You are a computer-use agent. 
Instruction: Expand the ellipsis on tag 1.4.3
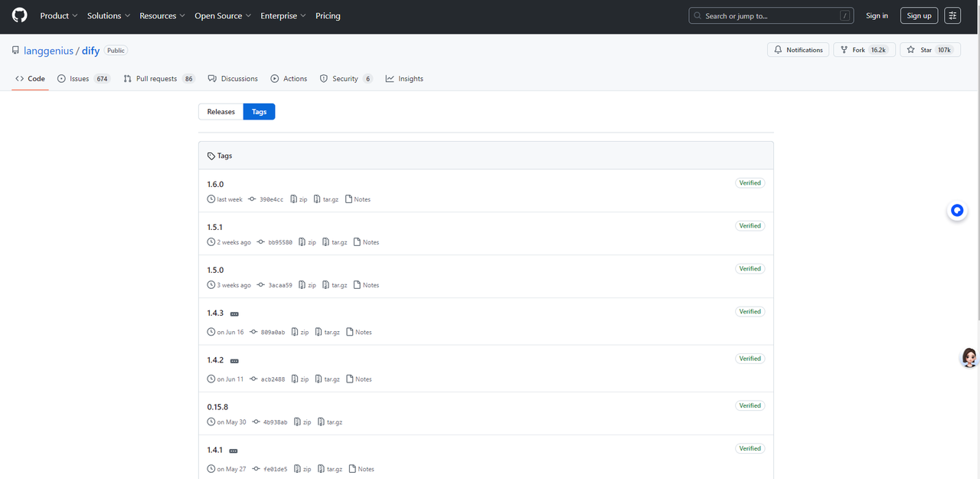(234, 314)
